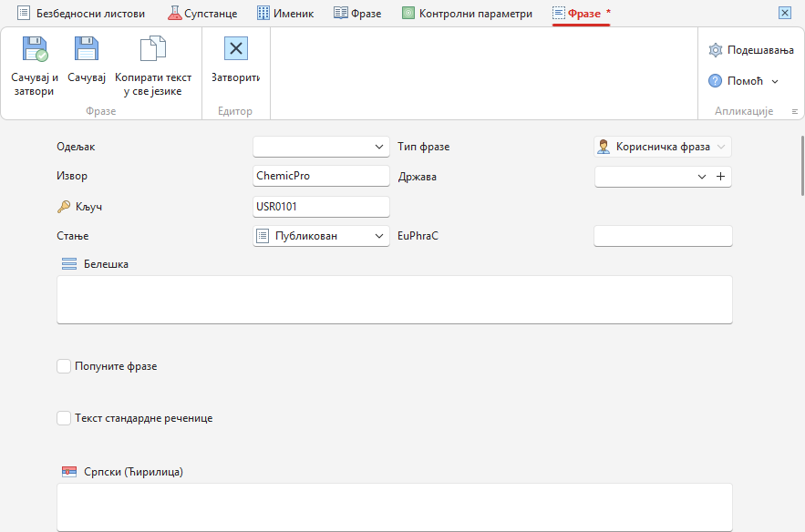
Task: Expand the Помоћ menu arrow
Action: (775, 81)
